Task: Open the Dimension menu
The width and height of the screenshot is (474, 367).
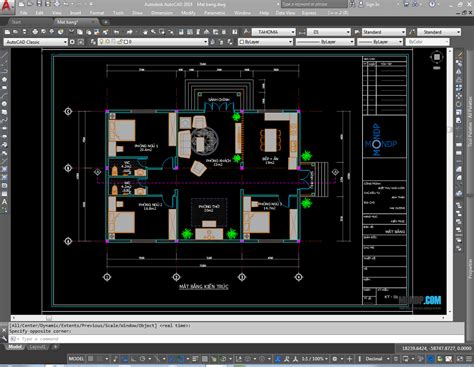Action: (162, 13)
